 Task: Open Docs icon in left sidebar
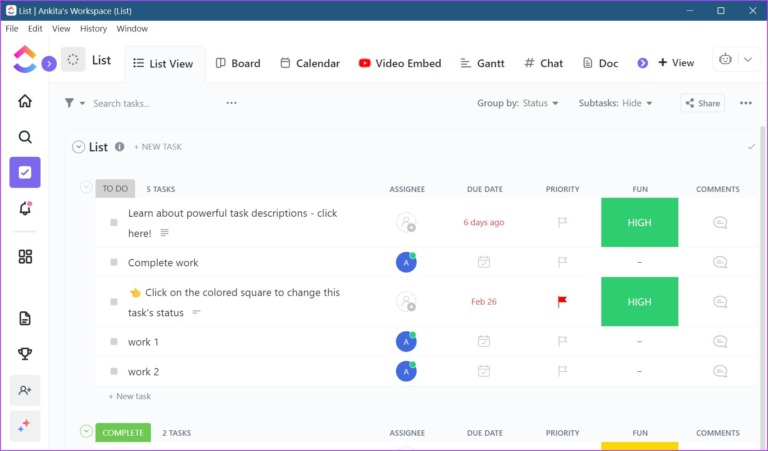click(25, 318)
